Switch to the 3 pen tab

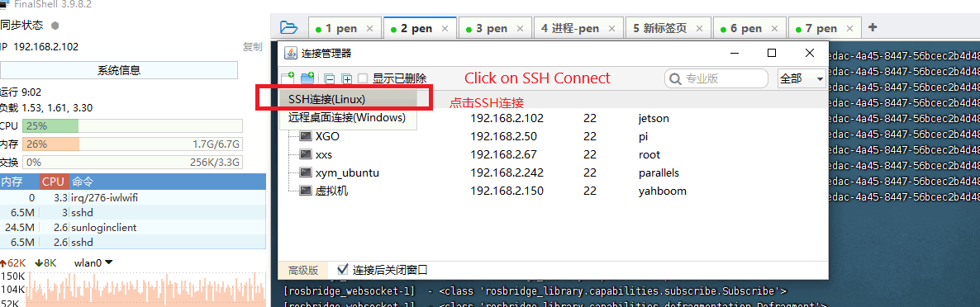click(x=496, y=28)
